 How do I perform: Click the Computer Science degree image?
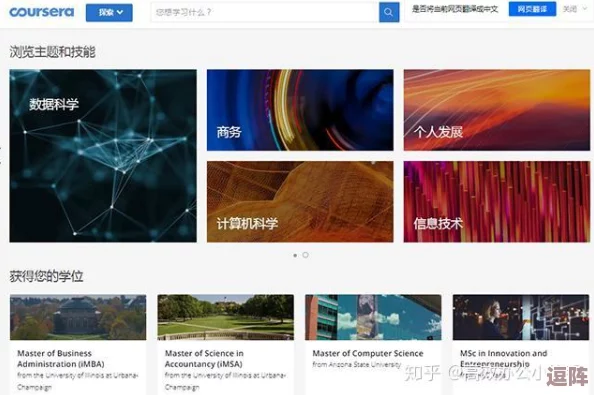(373, 317)
